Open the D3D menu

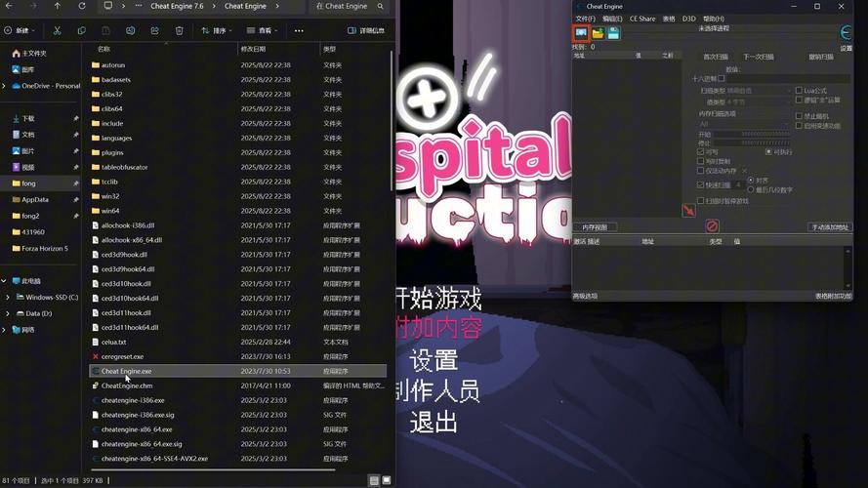click(x=688, y=19)
